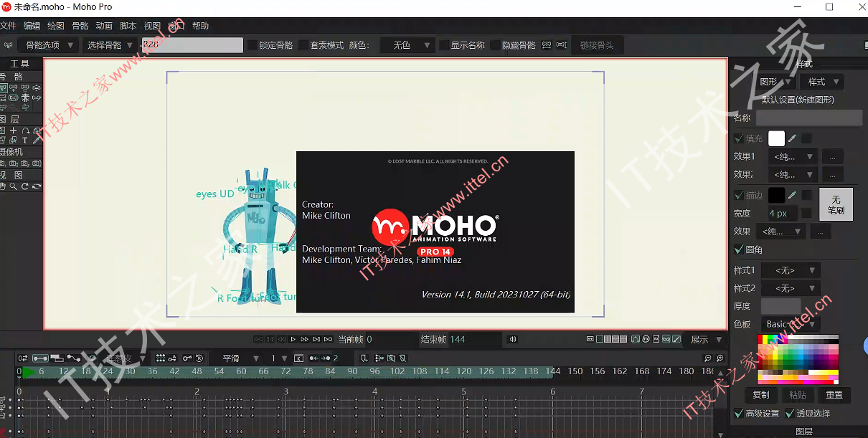Image resolution: width=868 pixels, height=438 pixels.
Task: Select the transform layer tool
Action: pos(3,130)
